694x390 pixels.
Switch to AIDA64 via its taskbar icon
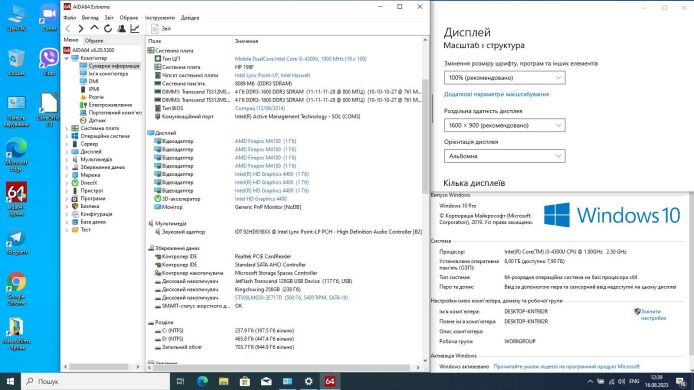(330, 381)
